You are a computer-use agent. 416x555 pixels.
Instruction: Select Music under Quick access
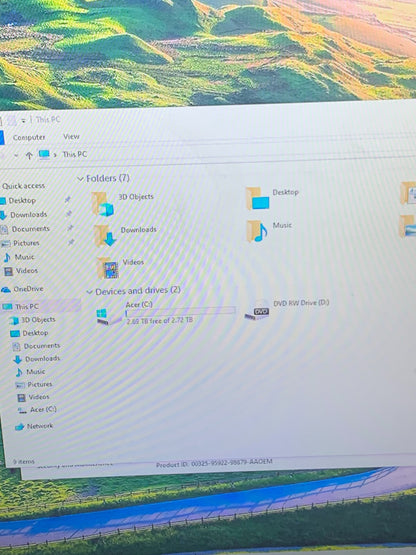[x=24, y=257]
